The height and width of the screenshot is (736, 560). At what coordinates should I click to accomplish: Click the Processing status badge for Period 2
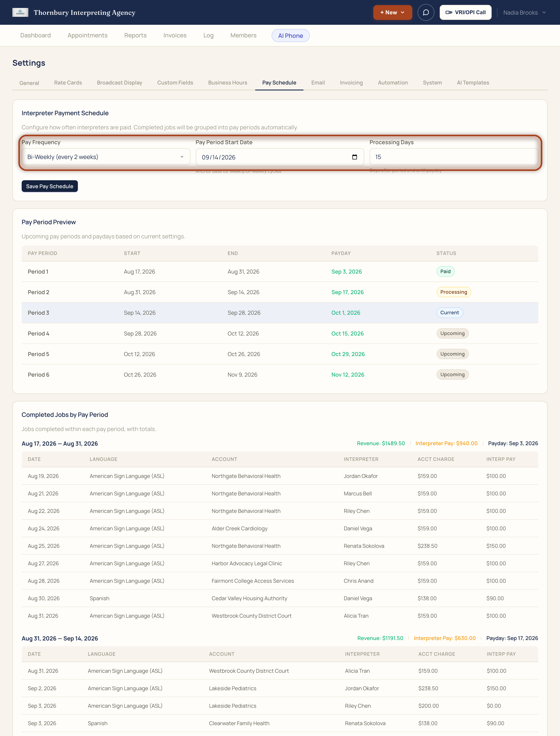453,292
